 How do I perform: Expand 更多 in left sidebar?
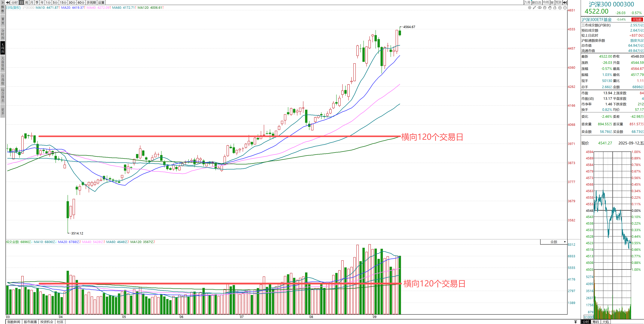[x=3, y=111]
